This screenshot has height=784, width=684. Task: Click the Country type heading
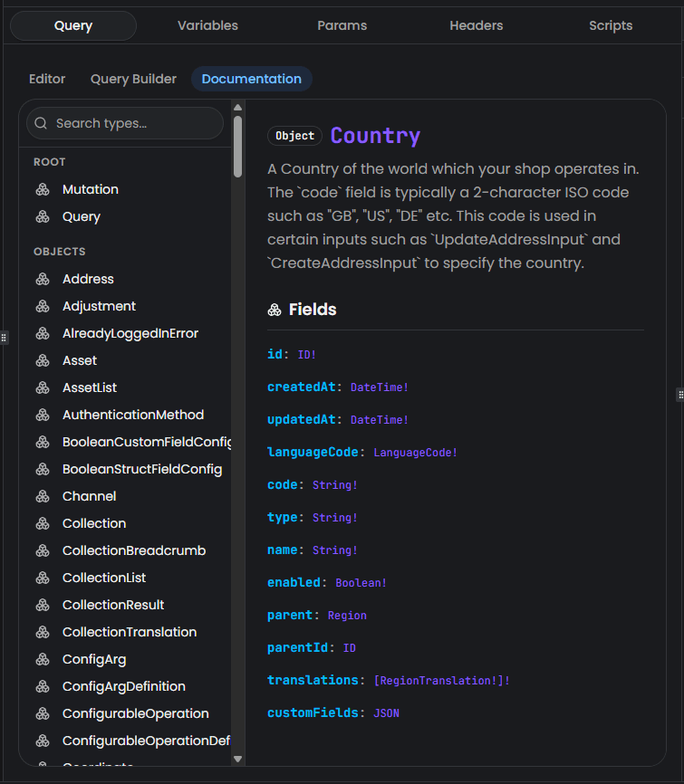(x=375, y=136)
